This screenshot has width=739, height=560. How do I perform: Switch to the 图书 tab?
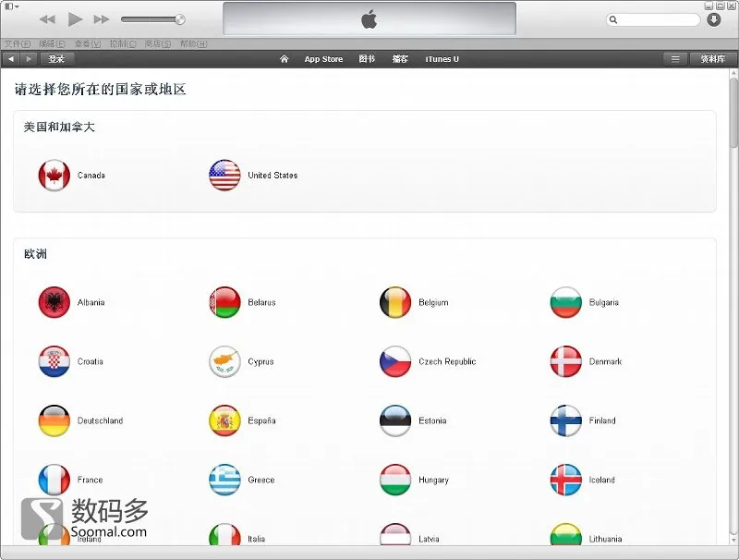[367, 59]
